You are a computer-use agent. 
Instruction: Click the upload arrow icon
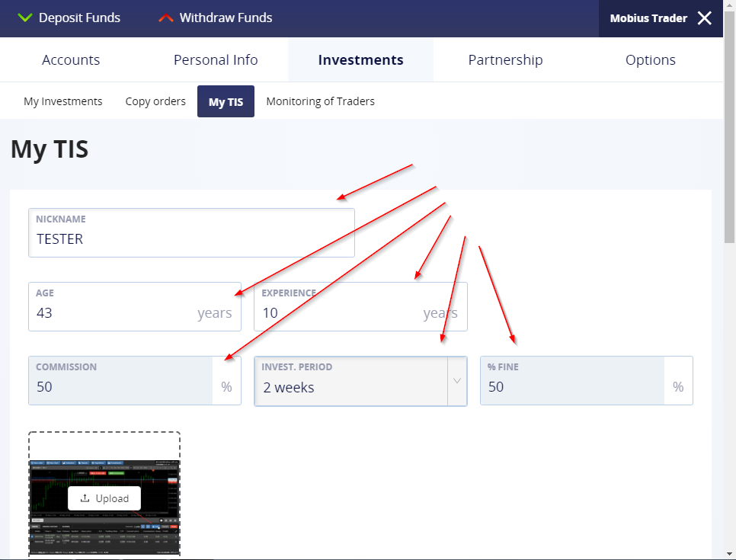coord(85,498)
